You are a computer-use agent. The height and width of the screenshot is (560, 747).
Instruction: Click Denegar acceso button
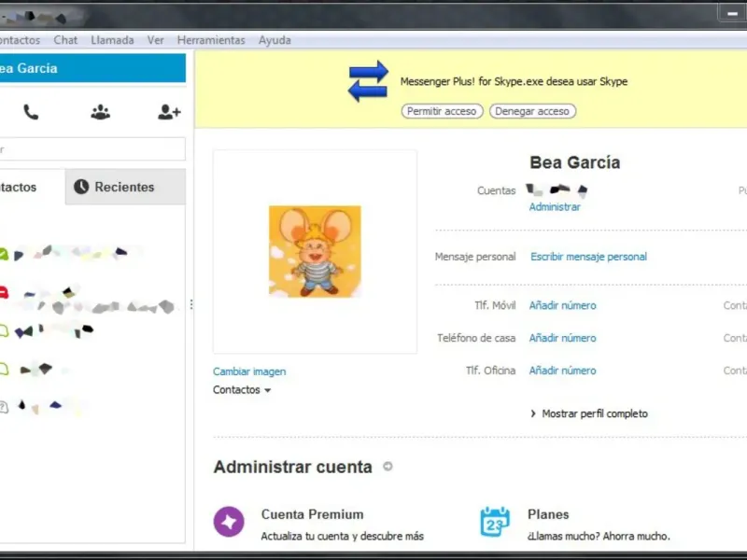[x=532, y=111]
